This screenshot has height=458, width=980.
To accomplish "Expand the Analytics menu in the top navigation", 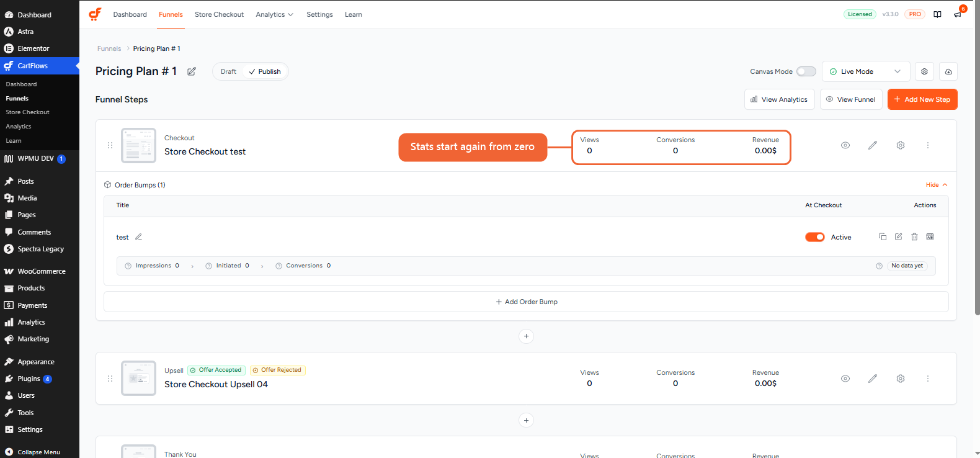I will click(x=274, y=14).
